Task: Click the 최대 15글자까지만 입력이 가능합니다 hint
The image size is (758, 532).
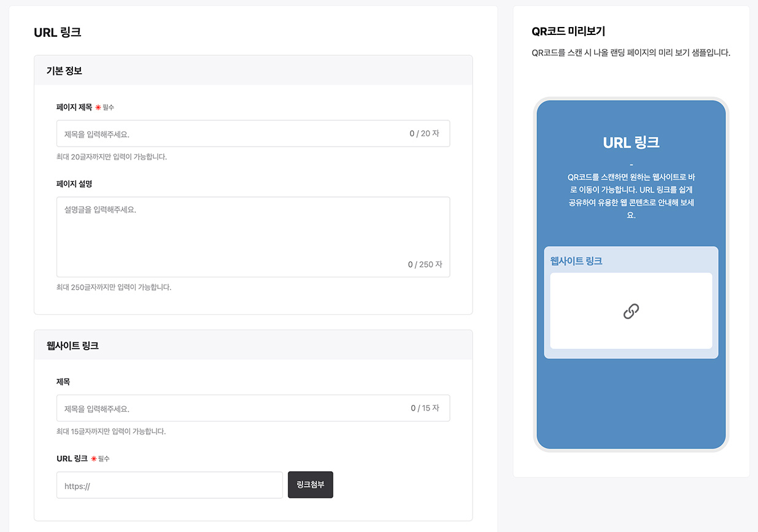Action: pos(111,431)
